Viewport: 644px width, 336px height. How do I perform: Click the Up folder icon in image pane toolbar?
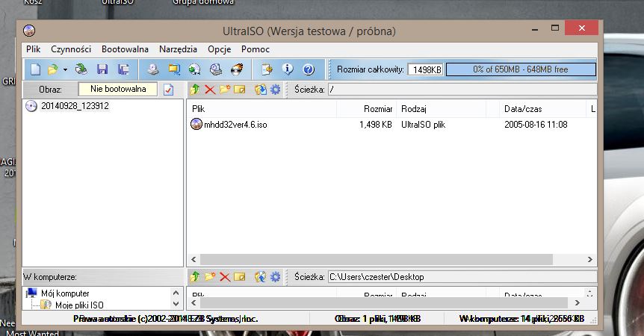pyautogui.click(x=195, y=90)
